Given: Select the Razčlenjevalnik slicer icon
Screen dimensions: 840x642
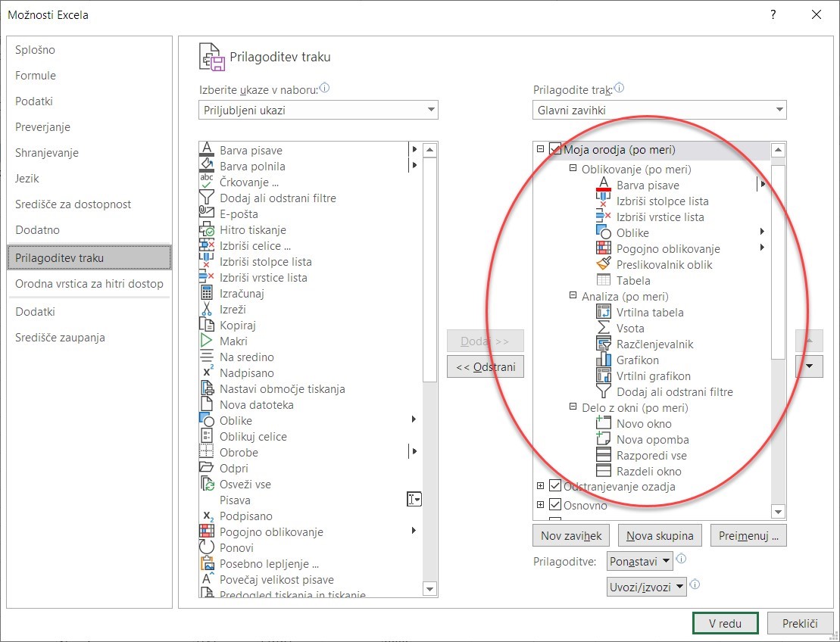Looking at the screenshot, I should point(604,344).
